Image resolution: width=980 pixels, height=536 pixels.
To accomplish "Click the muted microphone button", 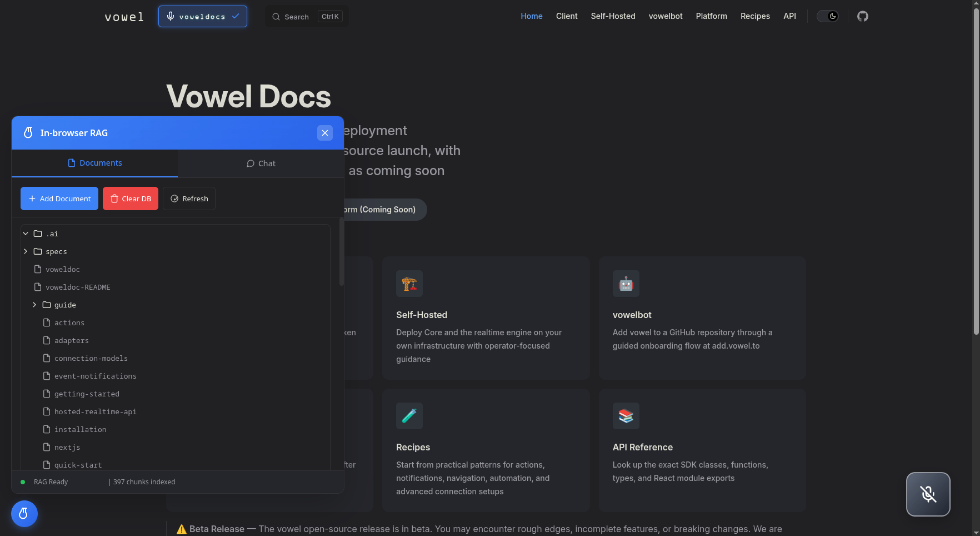I will click(x=928, y=494).
